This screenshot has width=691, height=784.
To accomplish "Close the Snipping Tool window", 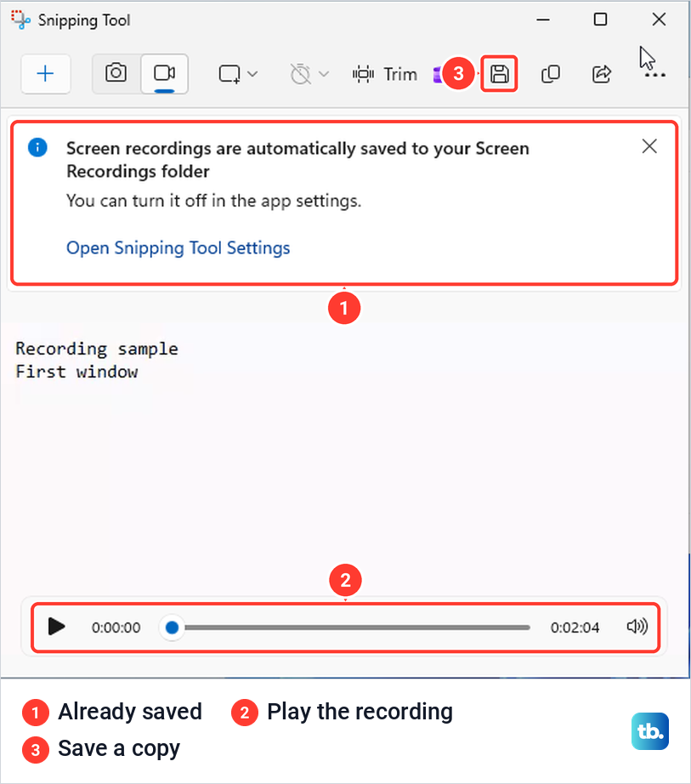I will (x=659, y=20).
